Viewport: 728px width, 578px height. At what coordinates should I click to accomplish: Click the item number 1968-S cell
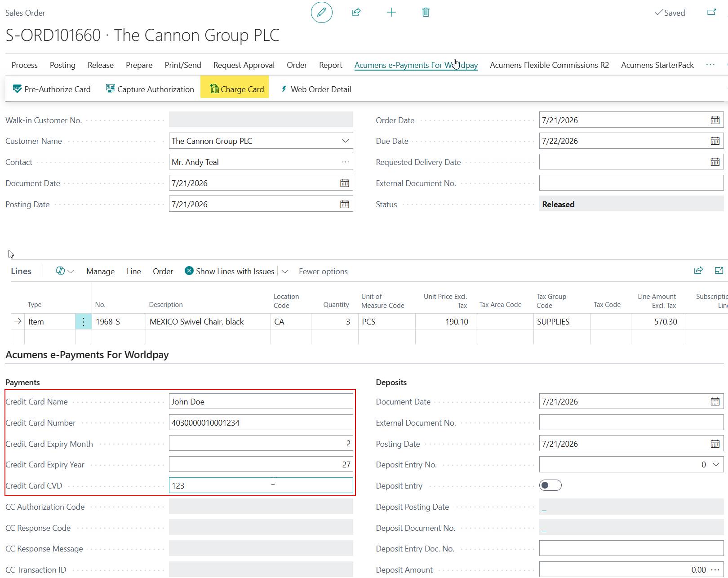119,322
